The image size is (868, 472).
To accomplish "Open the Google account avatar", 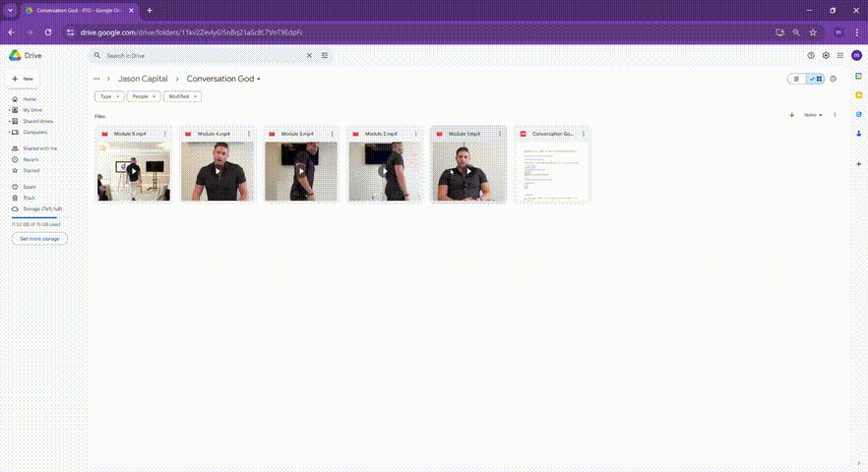I will pyautogui.click(x=856, y=55).
